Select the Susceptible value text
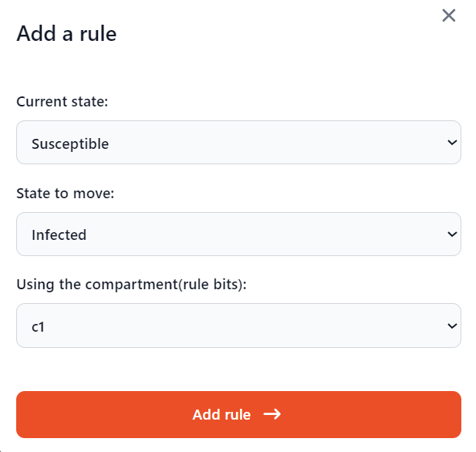 tap(70, 143)
